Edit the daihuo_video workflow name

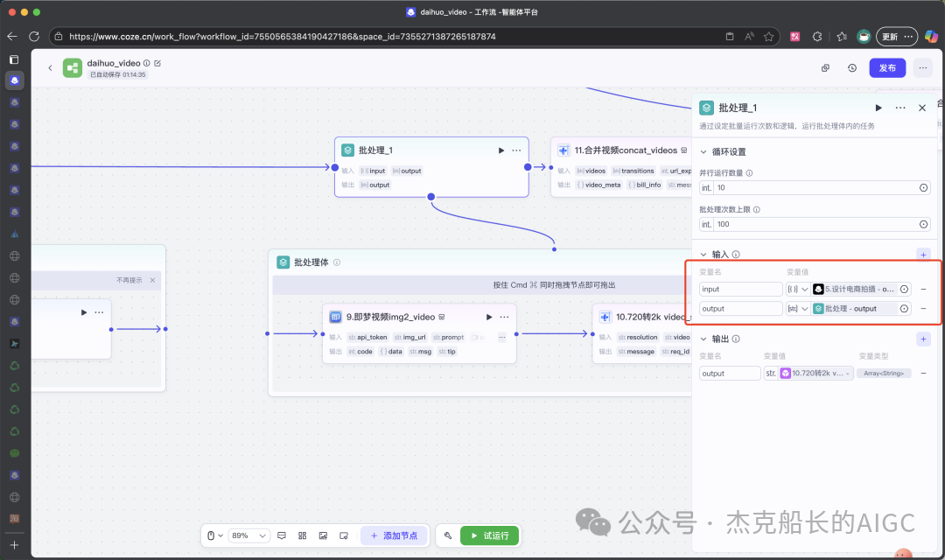click(157, 63)
